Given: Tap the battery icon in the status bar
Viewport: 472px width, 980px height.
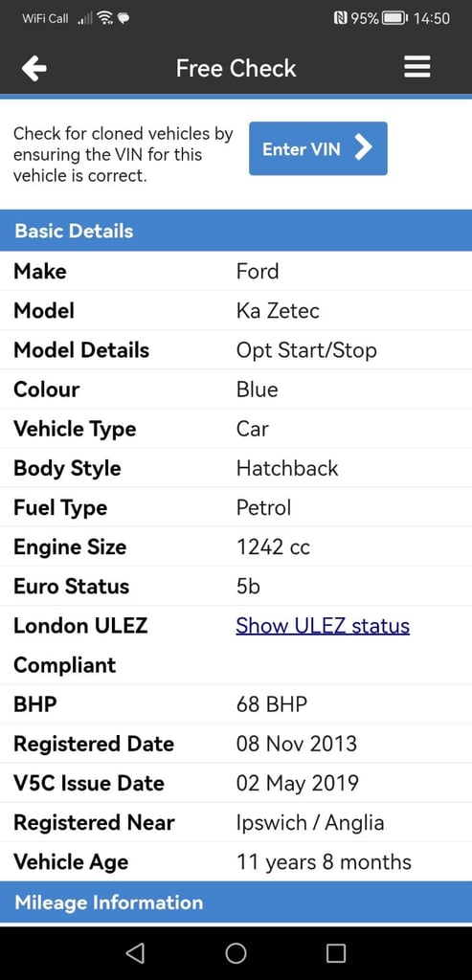Looking at the screenshot, I should pyautogui.click(x=394, y=18).
